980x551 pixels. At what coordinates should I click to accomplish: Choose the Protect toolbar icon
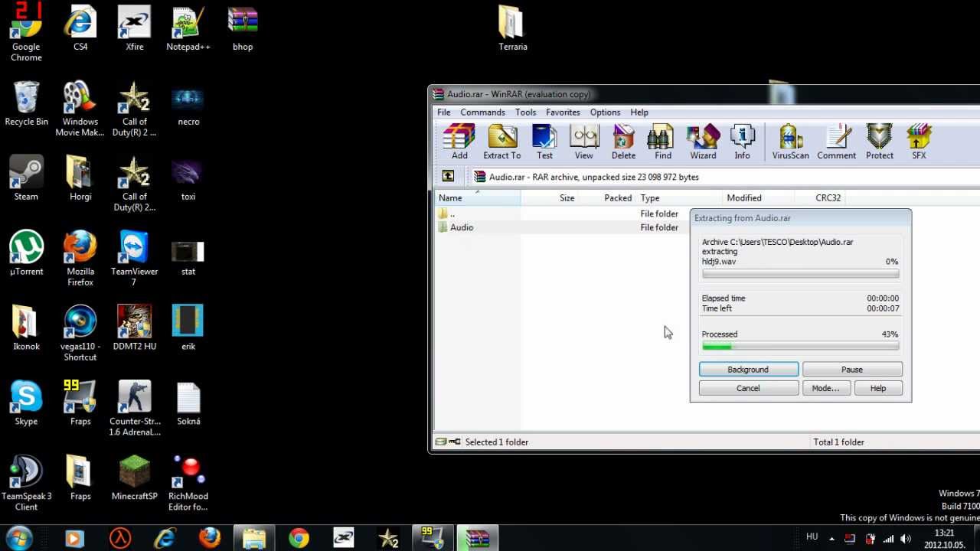tap(879, 142)
